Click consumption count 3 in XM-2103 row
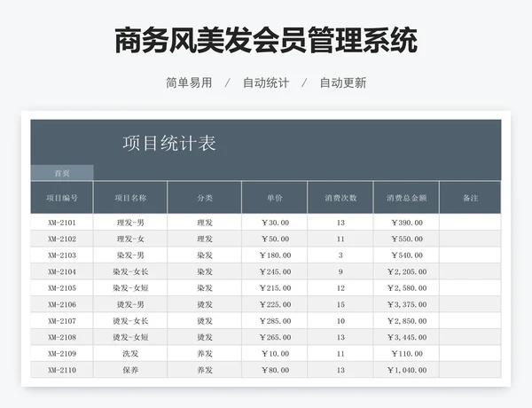This screenshot has height=408, width=532. (340, 255)
